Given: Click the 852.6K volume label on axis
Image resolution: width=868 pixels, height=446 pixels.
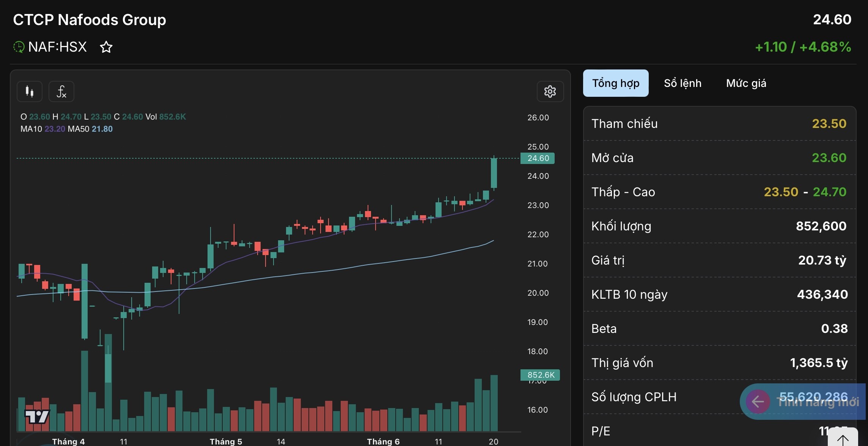Looking at the screenshot, I should point(540,375).
